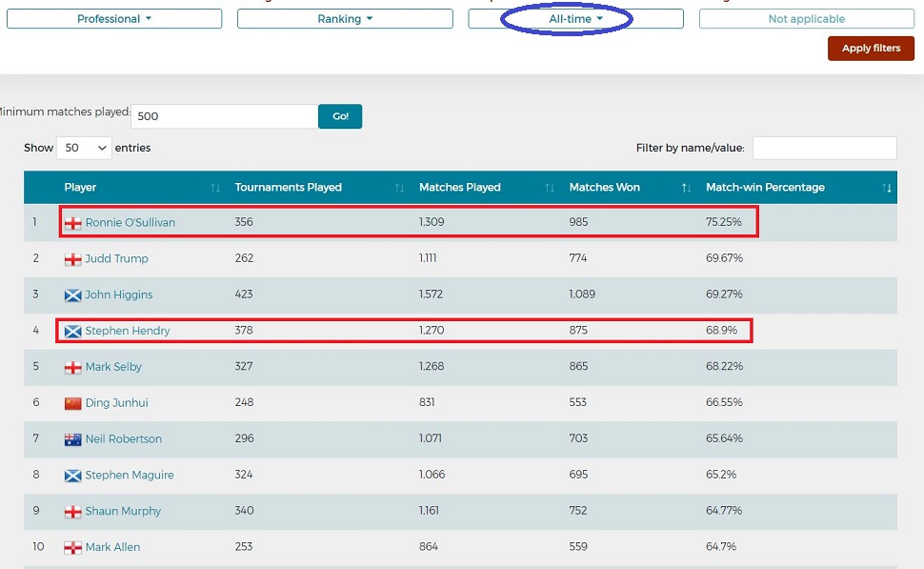Focus the Minimum matches played field

click(x=224, y=116)
